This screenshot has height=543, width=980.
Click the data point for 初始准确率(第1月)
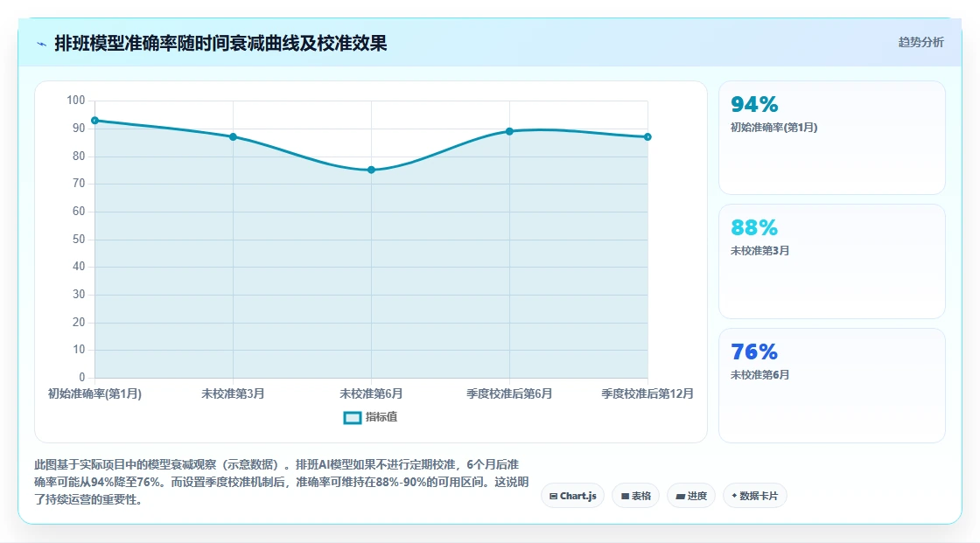(95, 121)
